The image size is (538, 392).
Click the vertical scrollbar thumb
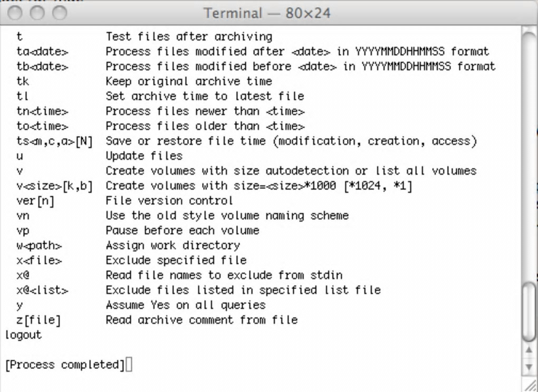coord(529,311)
